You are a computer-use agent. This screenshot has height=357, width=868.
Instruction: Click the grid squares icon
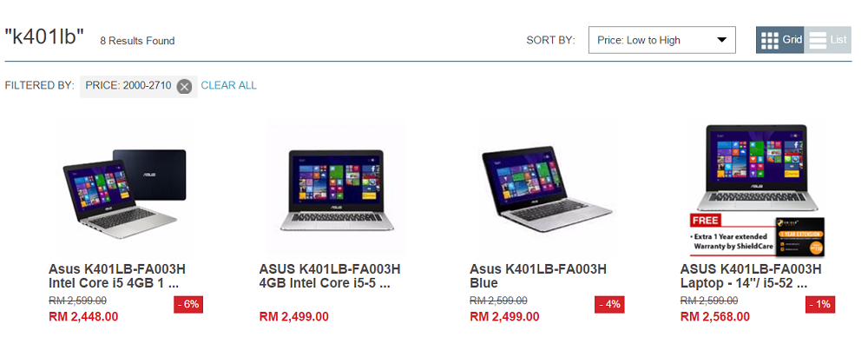point(769,41)
